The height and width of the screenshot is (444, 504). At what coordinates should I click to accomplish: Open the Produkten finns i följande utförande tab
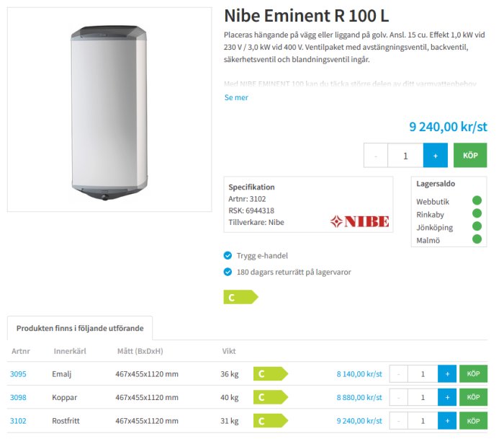click(80, 328)
